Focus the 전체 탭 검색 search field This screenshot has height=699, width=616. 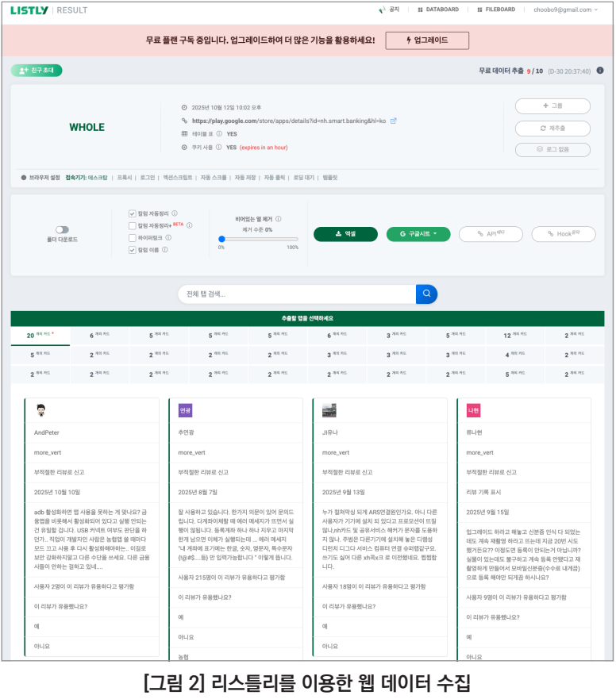tap(297, 294)
